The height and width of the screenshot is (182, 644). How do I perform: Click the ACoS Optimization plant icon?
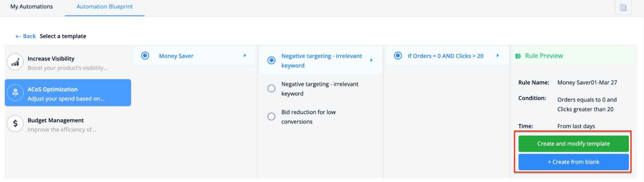pyautogui.click(x=15, y=93)
